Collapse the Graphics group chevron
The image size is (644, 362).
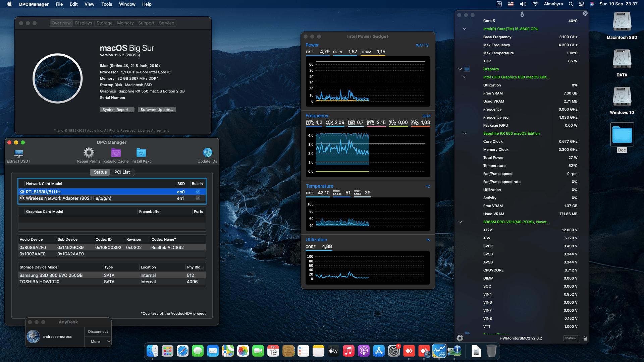point(460,69)
